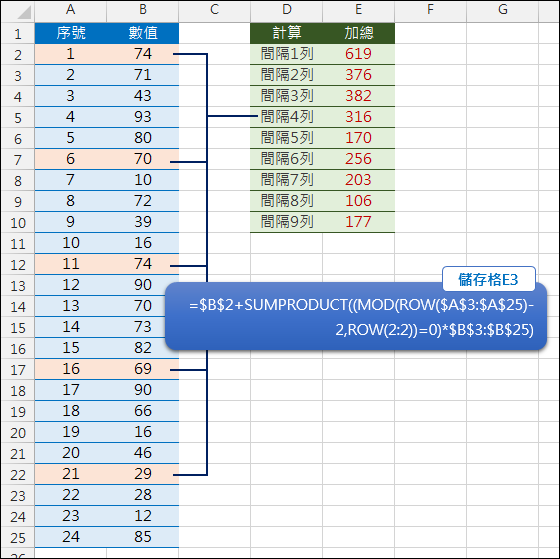
Task: Select value 80 in row 6
Action: pos(142,138)
